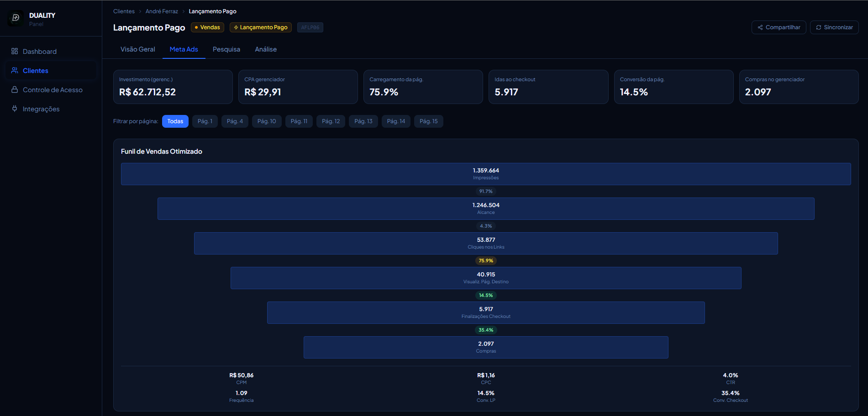Click the 1.09 Frequência value
The height and width of the screenshot is (416, 868).
click(x=242, y=393)
